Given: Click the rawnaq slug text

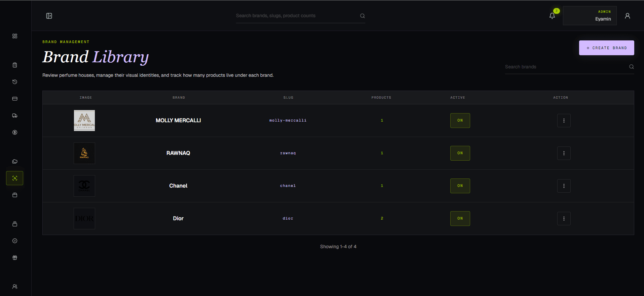Looking at the screenshot, I should coord(288,153).
